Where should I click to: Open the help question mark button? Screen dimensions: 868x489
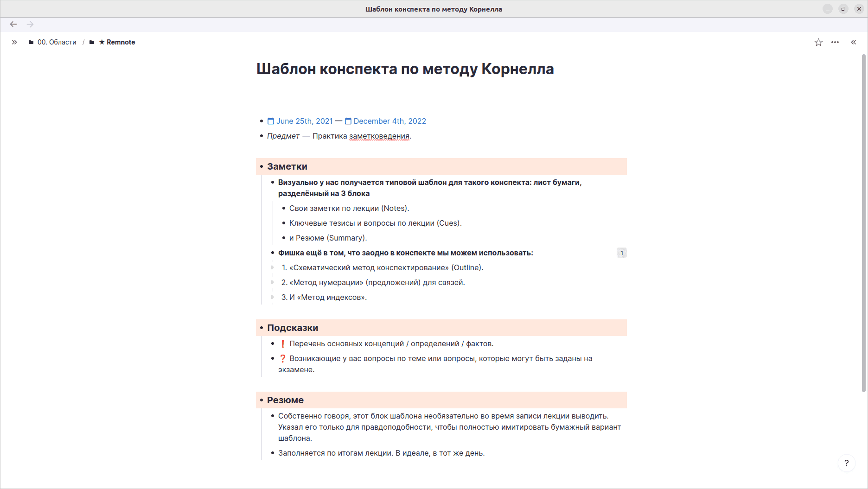tap(847, 463)
